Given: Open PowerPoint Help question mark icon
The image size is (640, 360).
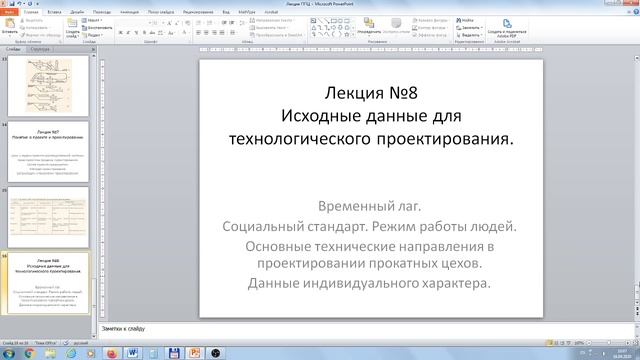Looking at the screenshot, I should [636, 12].
